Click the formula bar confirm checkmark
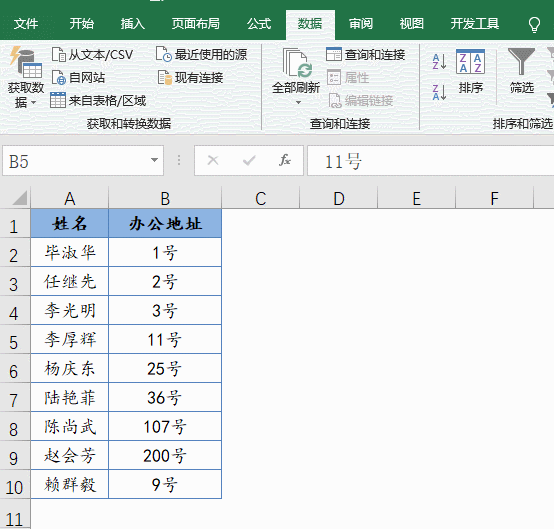Viewport: 554px width, 529px height. click(x=249, y=160)
